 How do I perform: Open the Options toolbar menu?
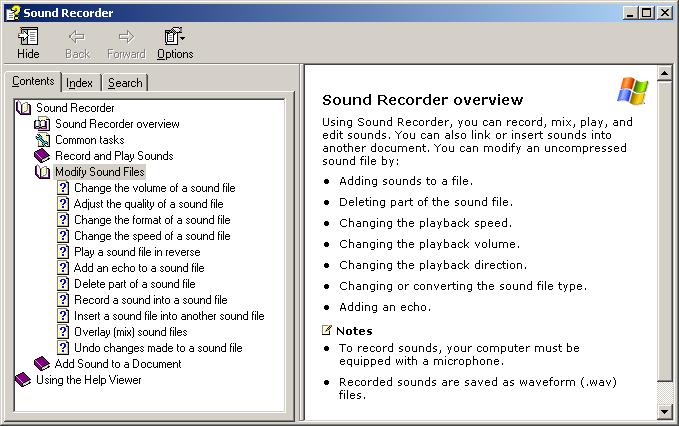[175, 43]
